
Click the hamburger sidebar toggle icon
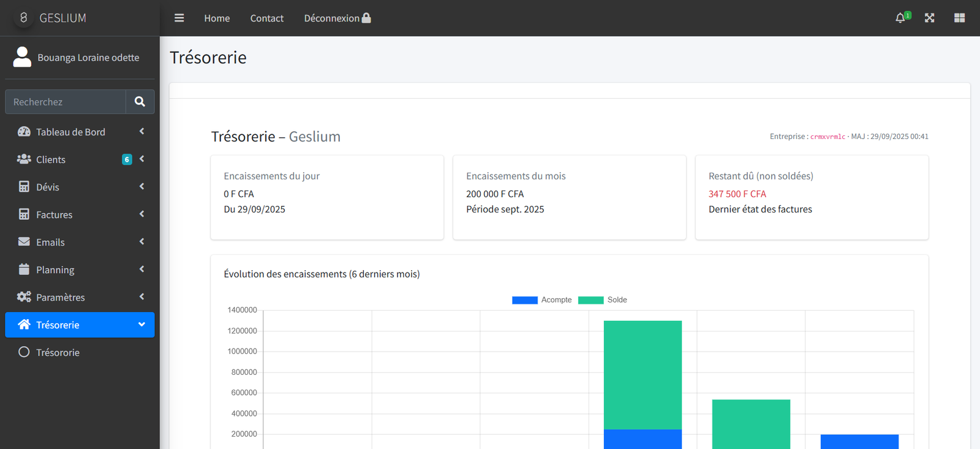[x=179, y=18]
